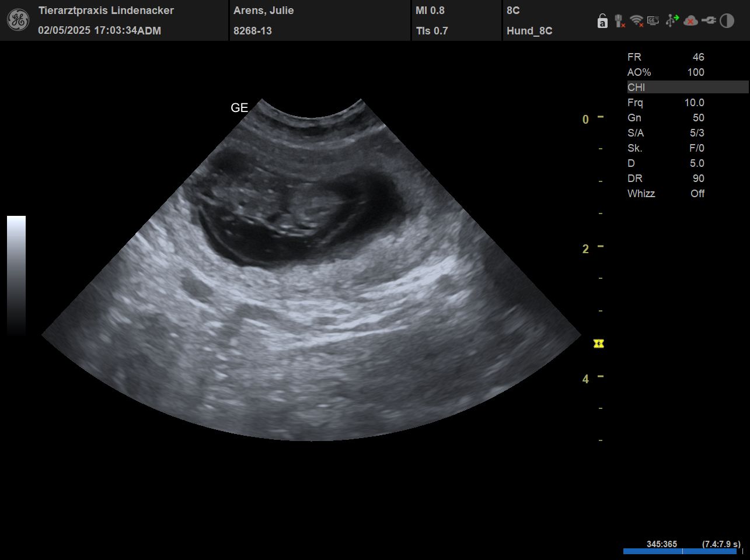Image resolution: width=750 pixels, height=560 pixels.
Task: Click the USB device transfer icon
Action: point(672,21)
